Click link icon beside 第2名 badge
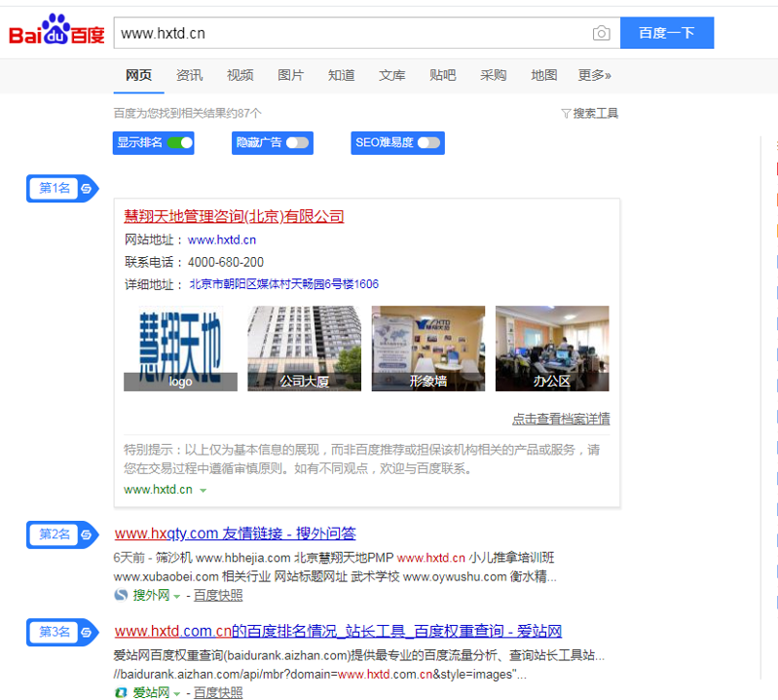Image resolution: width=778 pixels, height=700 pixels. pyautogui.click(x=87, y=534)
